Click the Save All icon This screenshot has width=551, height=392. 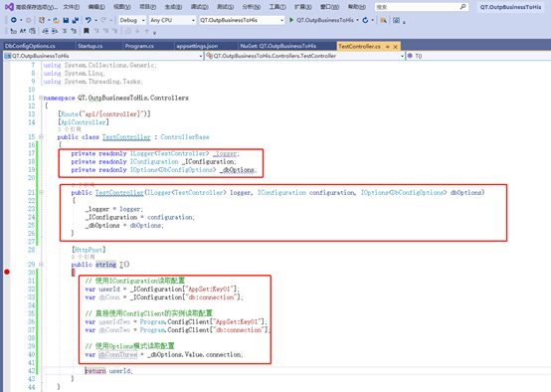point(75,20)
